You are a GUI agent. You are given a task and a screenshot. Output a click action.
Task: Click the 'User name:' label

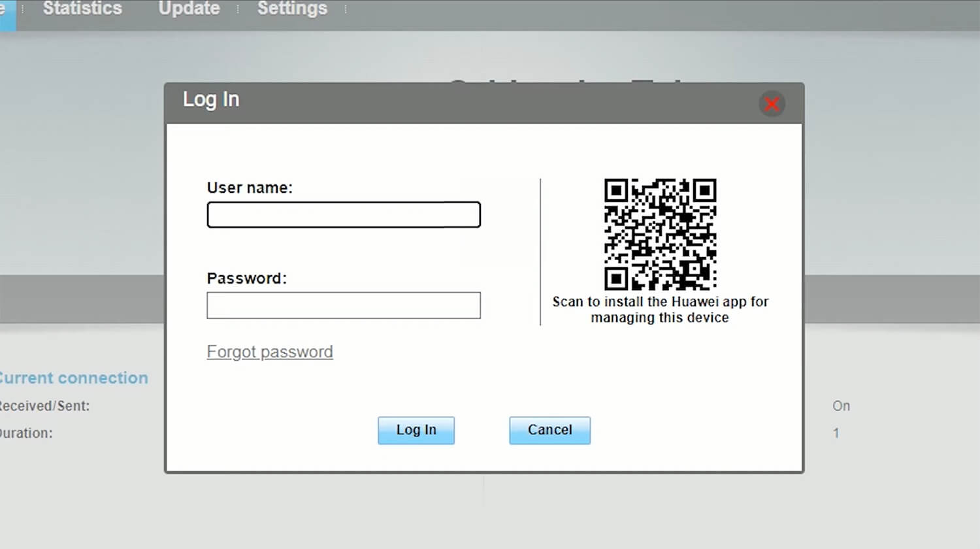click(x=250, y=188)
